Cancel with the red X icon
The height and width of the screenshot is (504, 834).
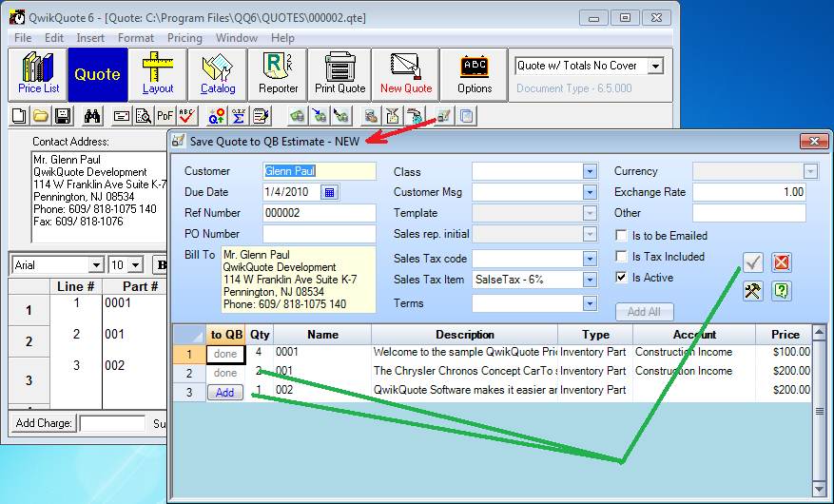pos(782,262)
